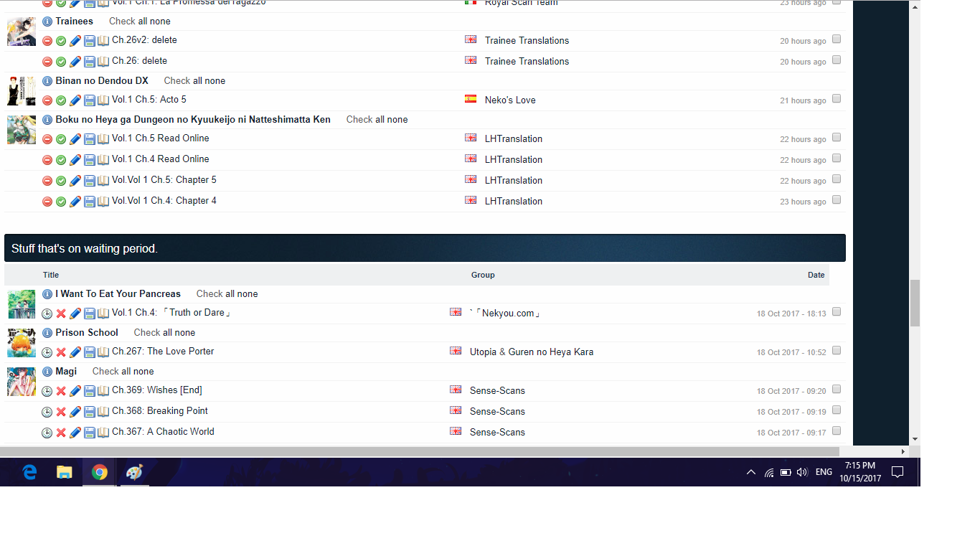Click info icon beside Magi title
980x551 pixels.
(x=47, y=372)
